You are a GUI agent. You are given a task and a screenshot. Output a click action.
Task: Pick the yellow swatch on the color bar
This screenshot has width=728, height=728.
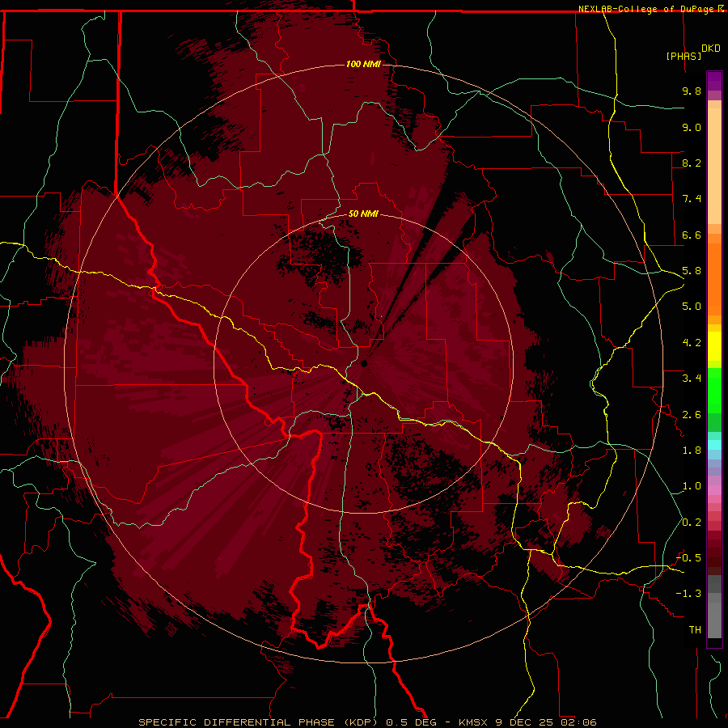714,346
